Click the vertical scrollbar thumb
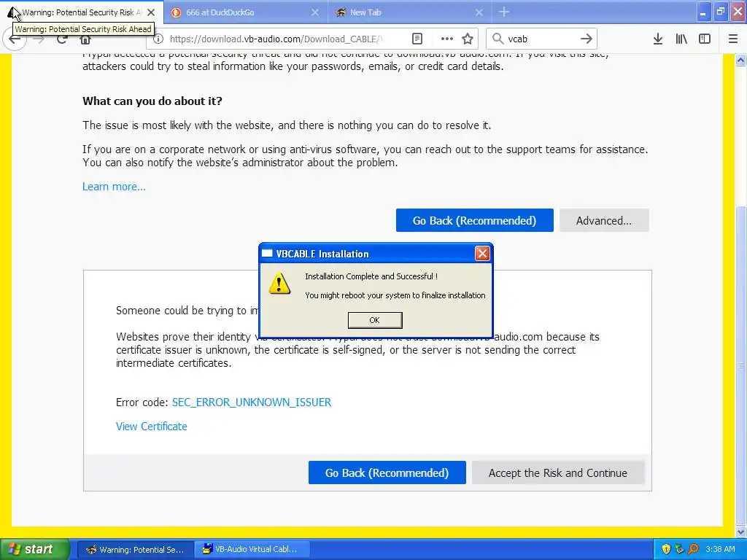This screenshot has height=560, width=747. point(741,365)
